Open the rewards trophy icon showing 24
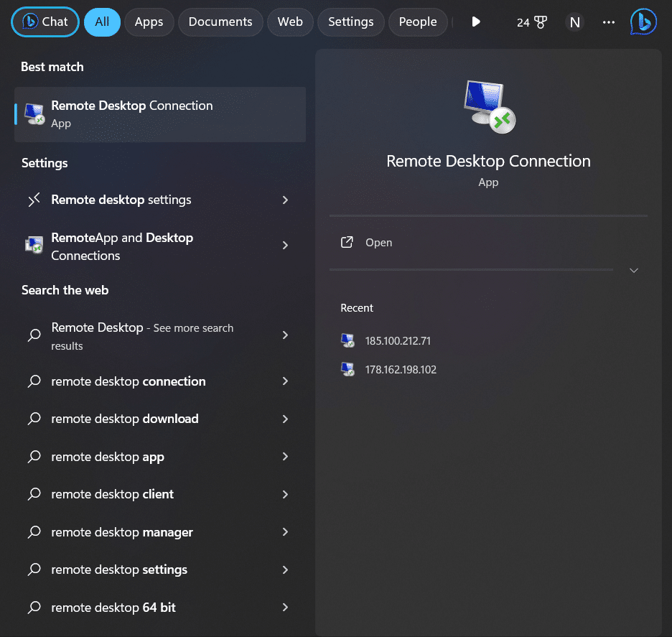Viewport: 672px width, 637px height. 532,22
